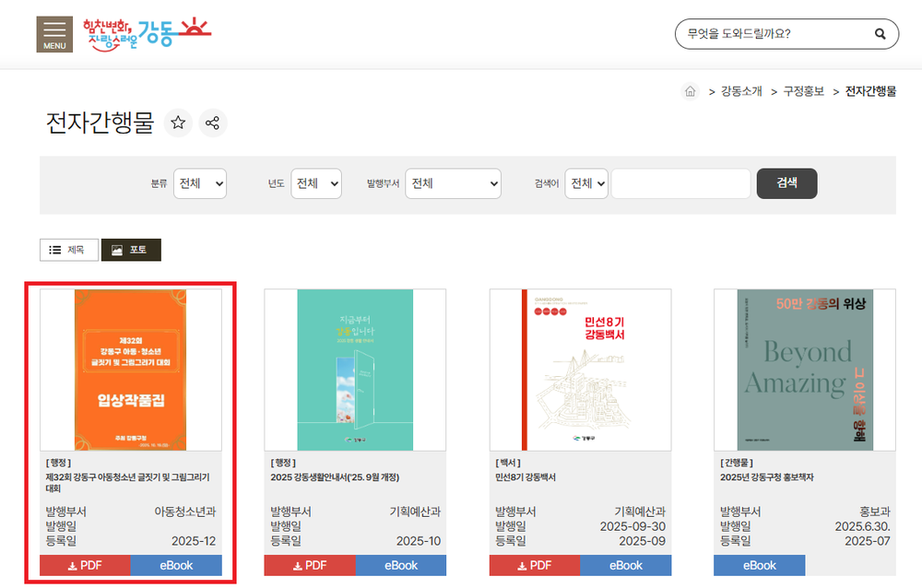
Task: Click the 전자간행물 page heading
Action: point(100,123)
